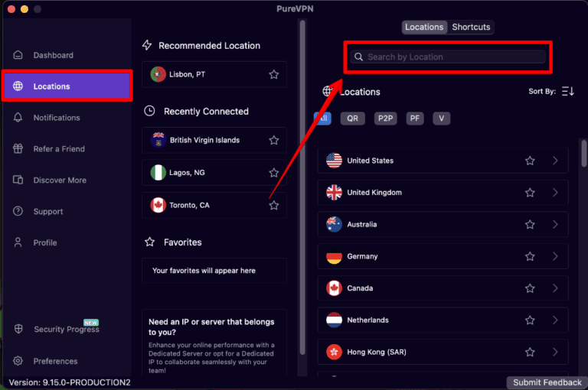Click the Dashboard sidebar icon
The width and height of the screenshot is (588, 390).
coord(18,55)
